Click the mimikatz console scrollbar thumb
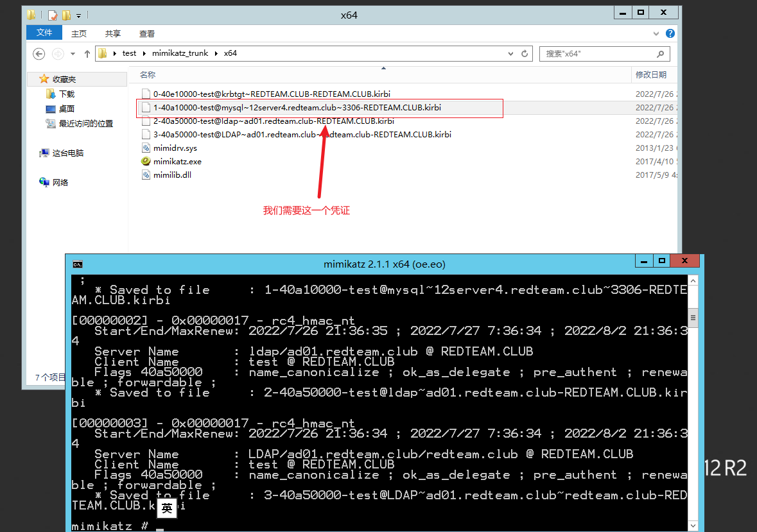Screen dimensions: 757x532 [693, 318]
